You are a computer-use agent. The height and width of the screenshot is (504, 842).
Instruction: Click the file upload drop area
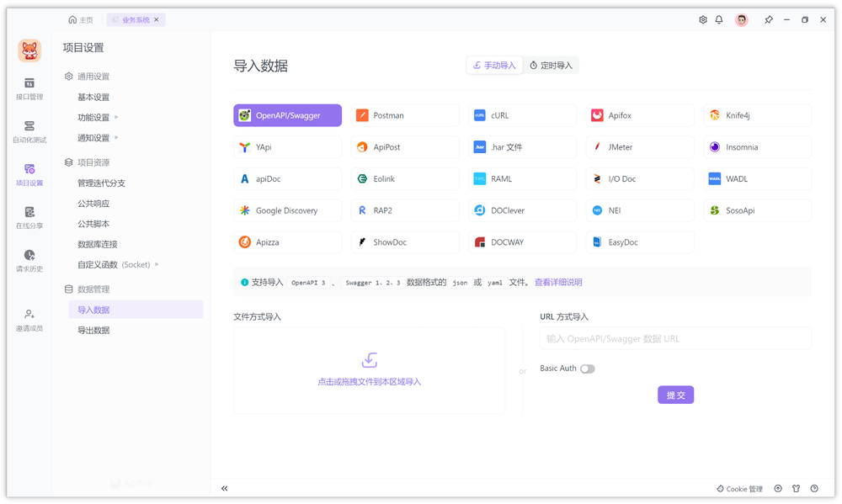click(x=370, y=371)
